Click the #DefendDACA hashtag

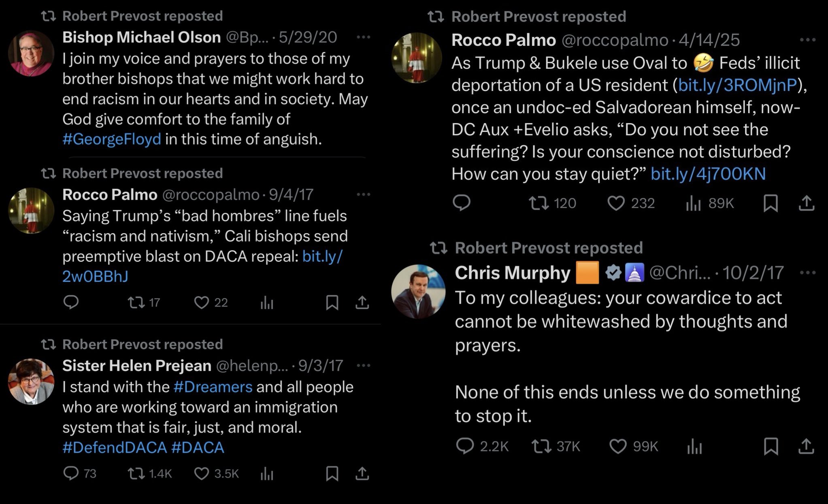[115, 447]
